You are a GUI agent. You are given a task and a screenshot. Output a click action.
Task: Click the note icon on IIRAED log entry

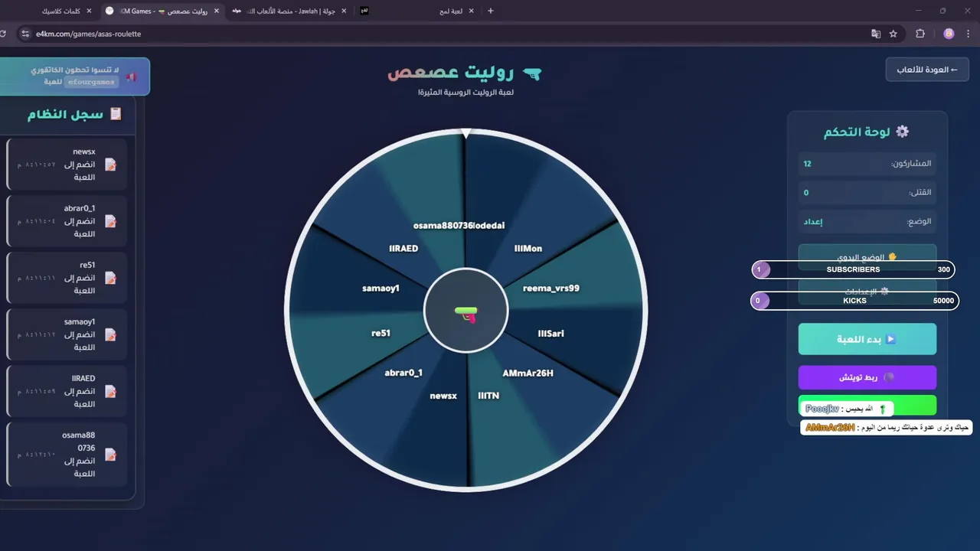tap(110, 391)
